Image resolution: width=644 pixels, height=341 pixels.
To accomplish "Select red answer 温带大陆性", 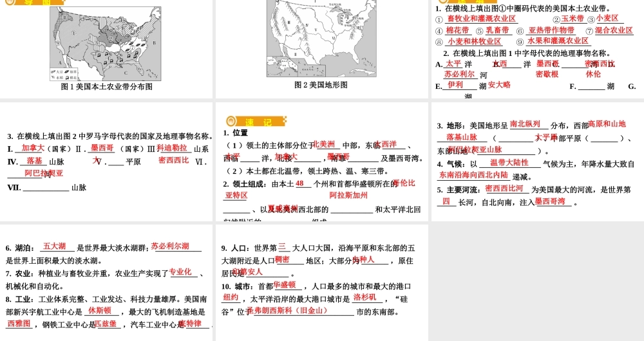I will pos(509,163).
